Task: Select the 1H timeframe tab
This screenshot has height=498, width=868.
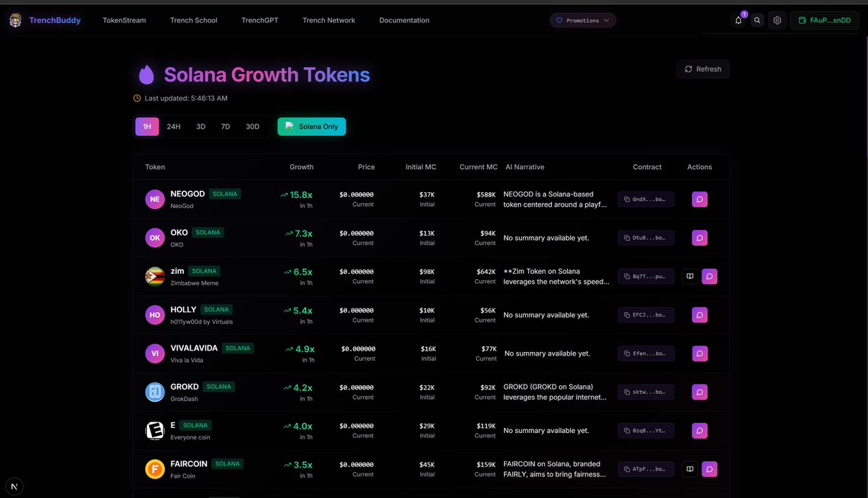Action: click(x=147, y=126)
